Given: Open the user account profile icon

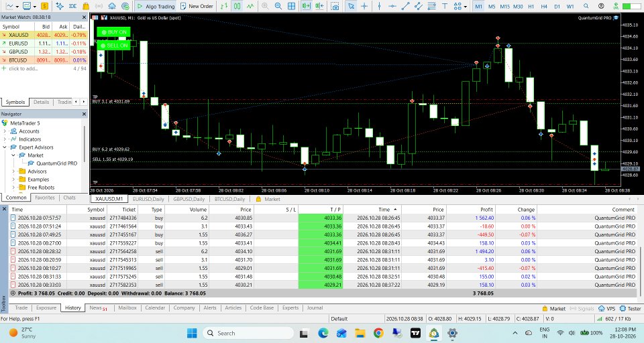Looking at the screenshot, I should click(x=601, y=6).
